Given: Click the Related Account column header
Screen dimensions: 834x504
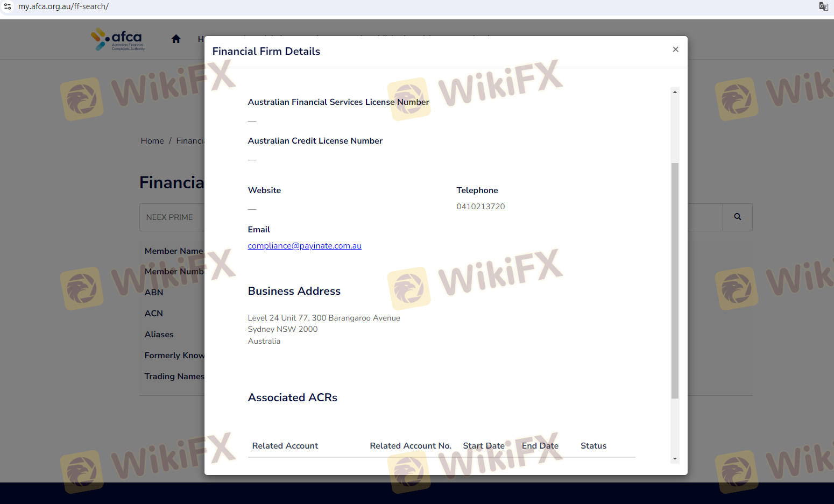Looking at the screenshot, I should [285, 446].
